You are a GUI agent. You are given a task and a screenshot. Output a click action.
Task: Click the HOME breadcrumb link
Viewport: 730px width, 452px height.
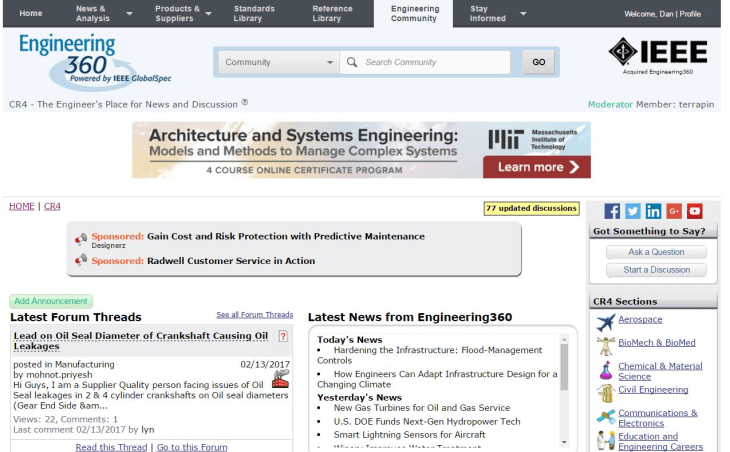click(x=21, y=206)
